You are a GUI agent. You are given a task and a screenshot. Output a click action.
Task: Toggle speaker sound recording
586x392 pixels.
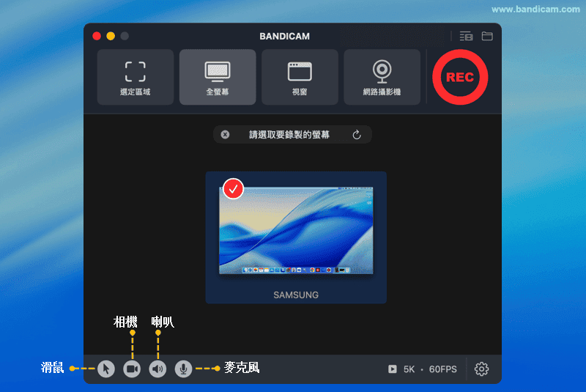pyautogui.click(x=157, y=369)
